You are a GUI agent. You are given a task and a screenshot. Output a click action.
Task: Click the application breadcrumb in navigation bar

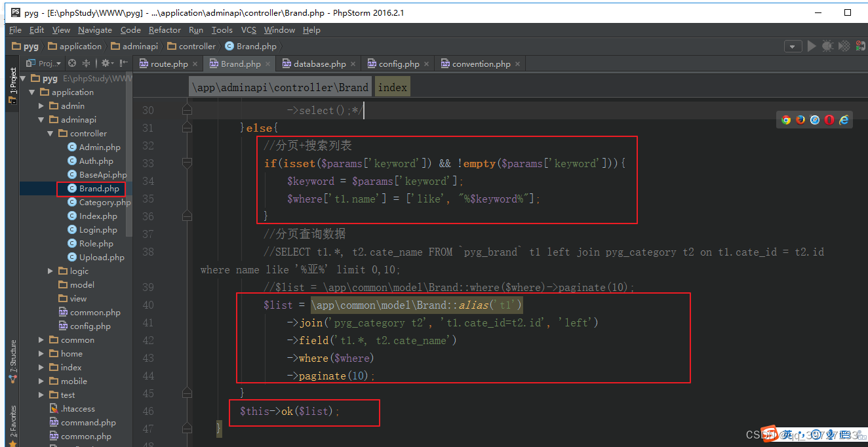coord(75,46)
